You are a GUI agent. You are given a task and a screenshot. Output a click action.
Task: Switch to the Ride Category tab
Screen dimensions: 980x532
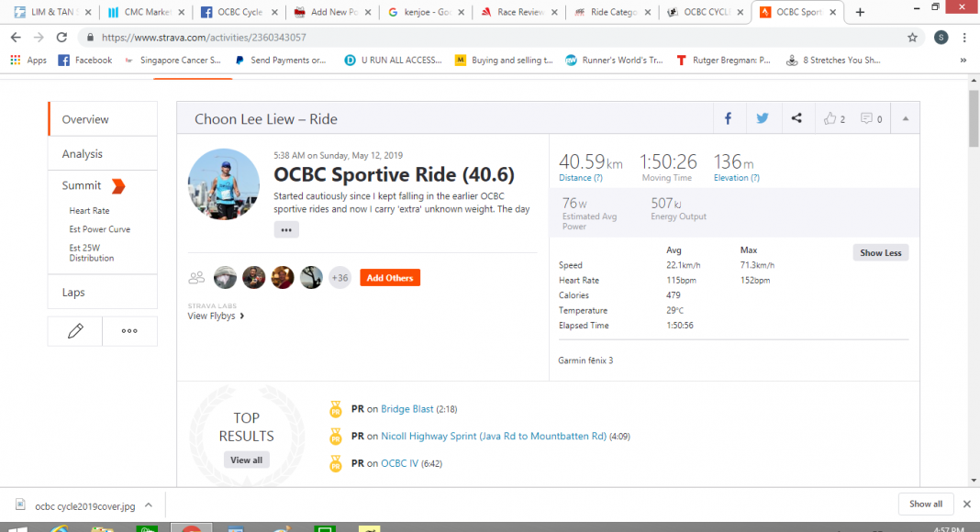tap(613, 12)
